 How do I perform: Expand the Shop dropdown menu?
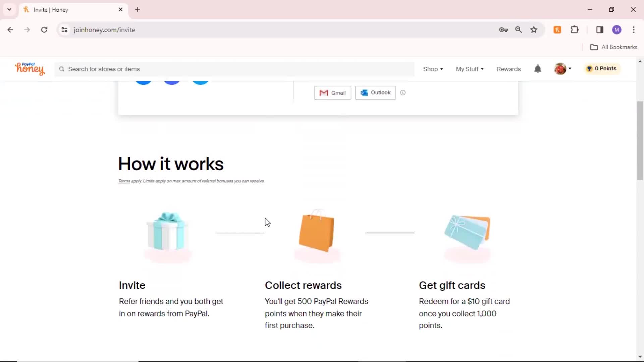pyautogui.click(x=433, y=69)
